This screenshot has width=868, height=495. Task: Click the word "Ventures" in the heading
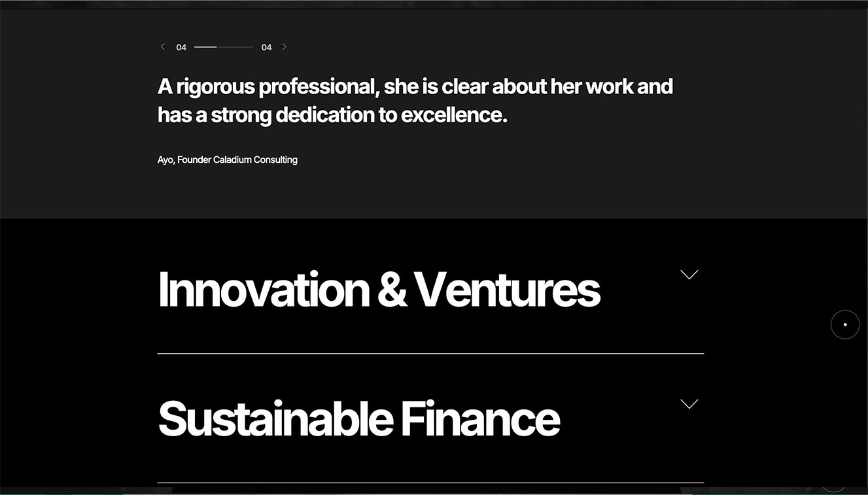pyautogui.click(x=507, y=290)
